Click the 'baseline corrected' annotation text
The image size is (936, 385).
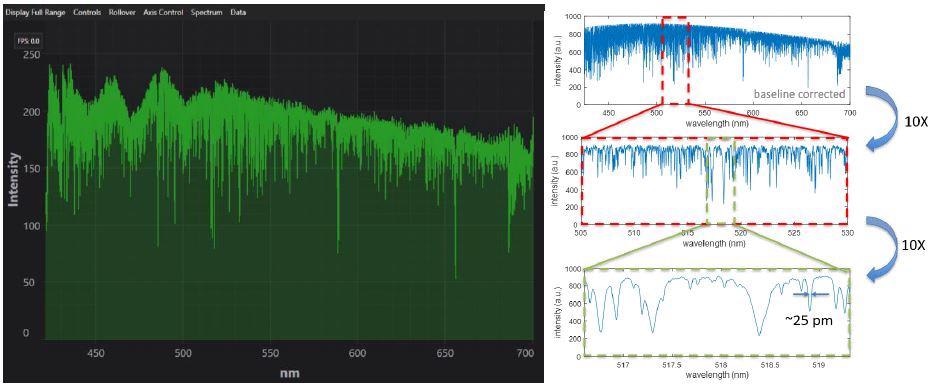(799, 94)
